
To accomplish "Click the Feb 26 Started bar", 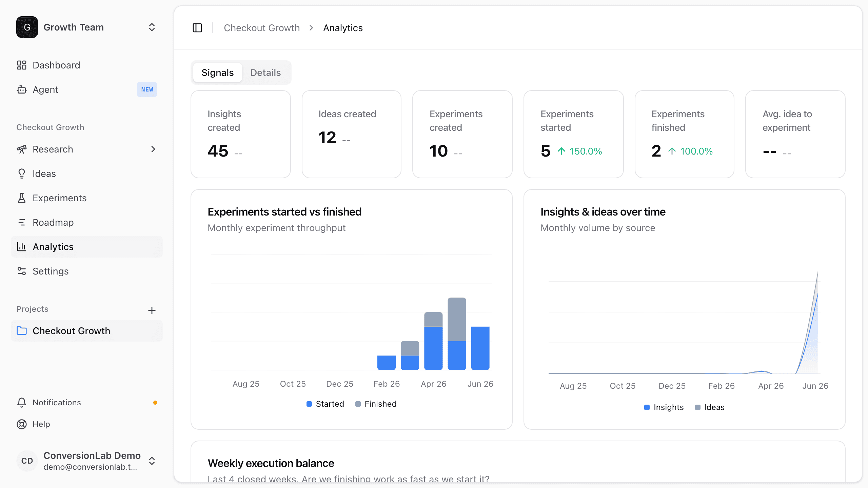I will pos(387,363).
